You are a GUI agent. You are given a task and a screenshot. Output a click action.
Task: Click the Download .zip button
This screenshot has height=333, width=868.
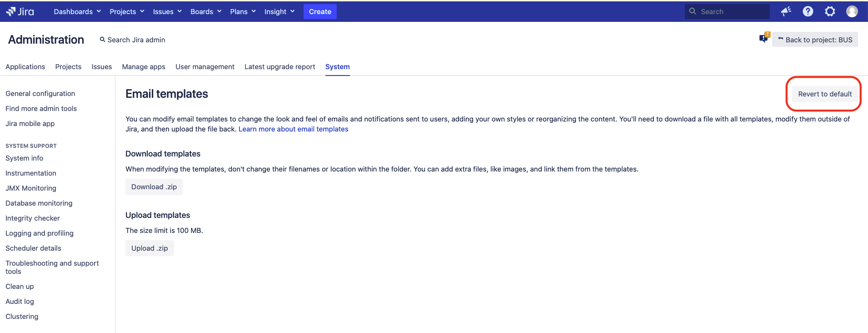pyautogui.click(x=154, y=187)
